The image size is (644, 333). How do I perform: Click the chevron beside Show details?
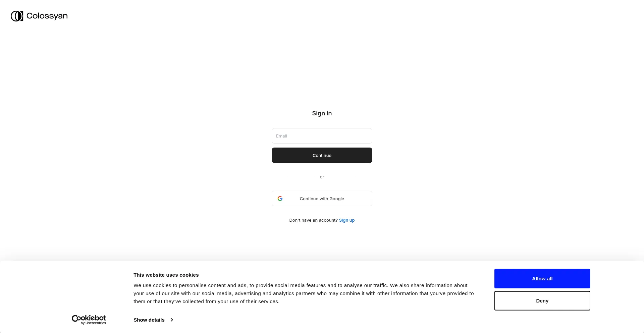172,320
